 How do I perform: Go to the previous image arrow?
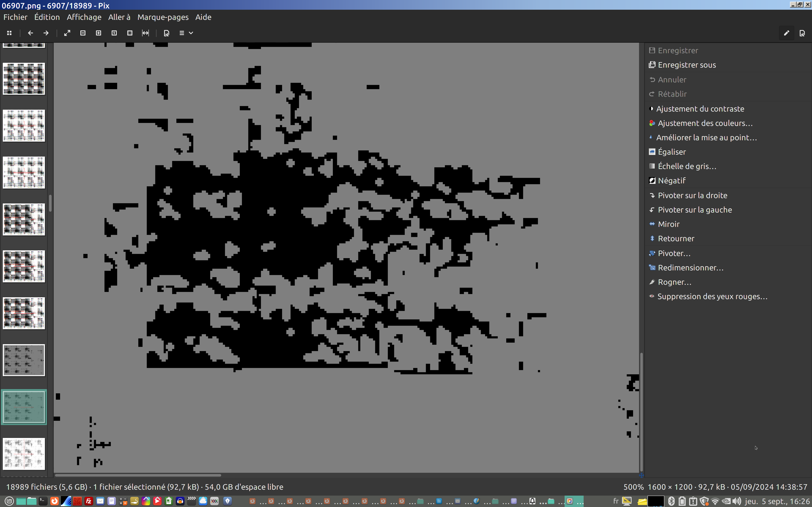click(30, 33)
